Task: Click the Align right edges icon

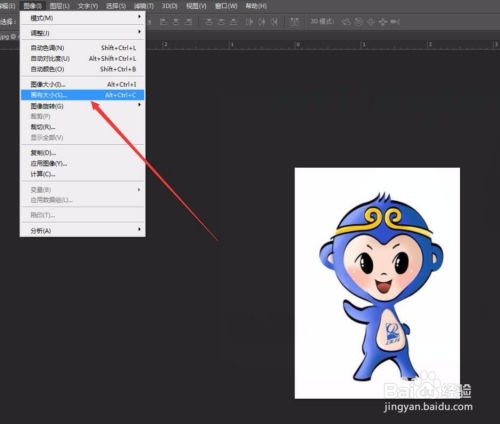Action: click(x=189, y=22)
